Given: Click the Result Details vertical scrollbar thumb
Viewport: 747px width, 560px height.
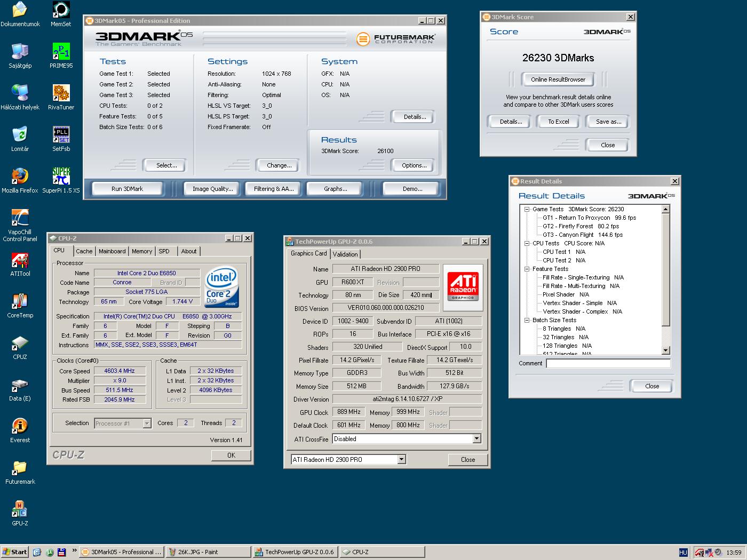Looking at the screenshot, I should pos(665,269).
